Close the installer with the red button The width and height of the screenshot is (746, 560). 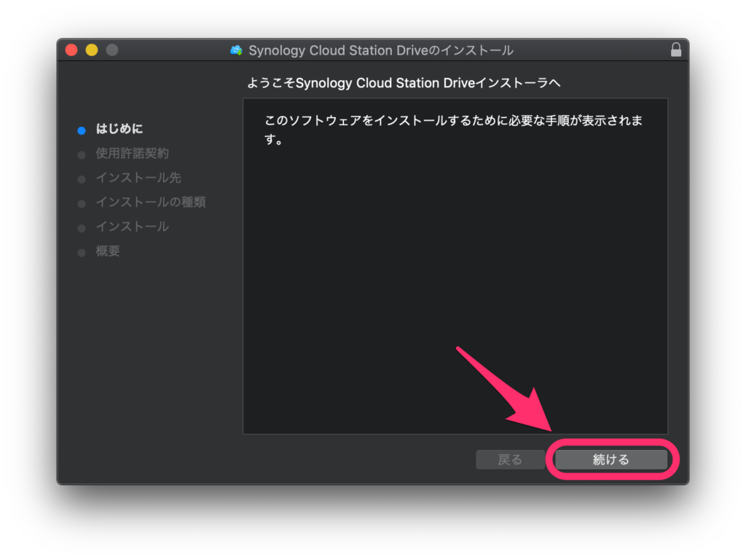point(71,50)
